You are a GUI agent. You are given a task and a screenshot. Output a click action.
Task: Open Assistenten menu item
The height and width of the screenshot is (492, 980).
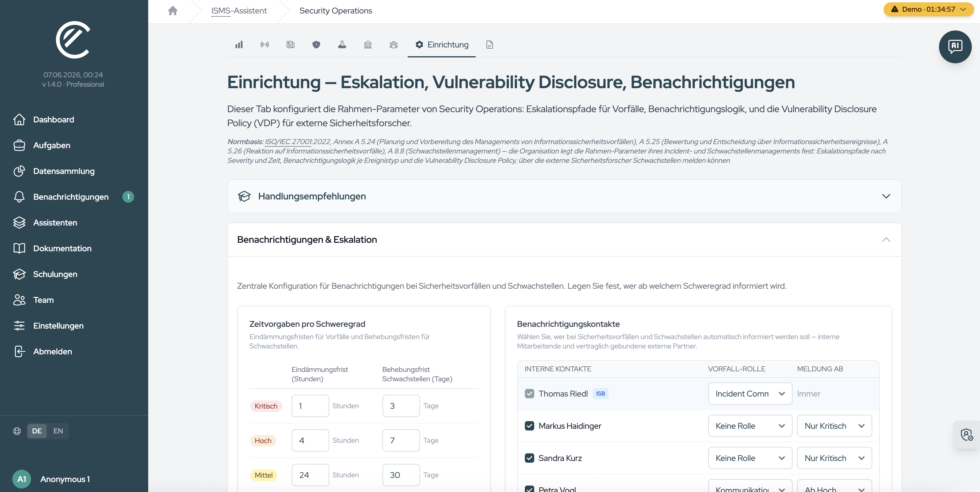[x=55, y=223]
